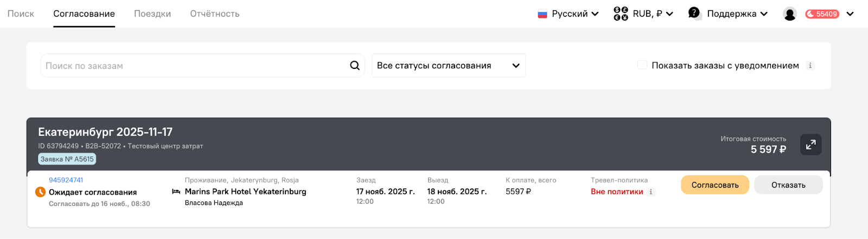Reject the booking with Отказать button
The height and width of the screenshot is (239, 868).
pyautogui.click(x=788, y=185)
